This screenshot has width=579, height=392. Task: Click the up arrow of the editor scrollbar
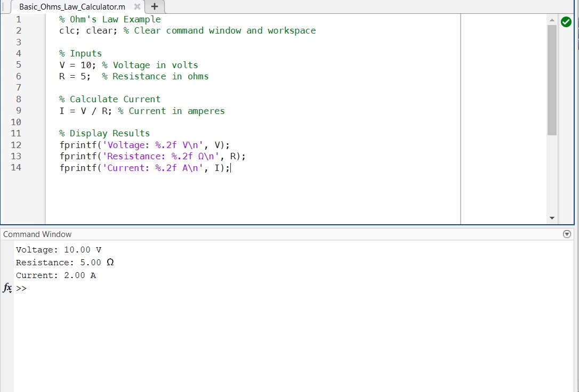click(552, 20)
